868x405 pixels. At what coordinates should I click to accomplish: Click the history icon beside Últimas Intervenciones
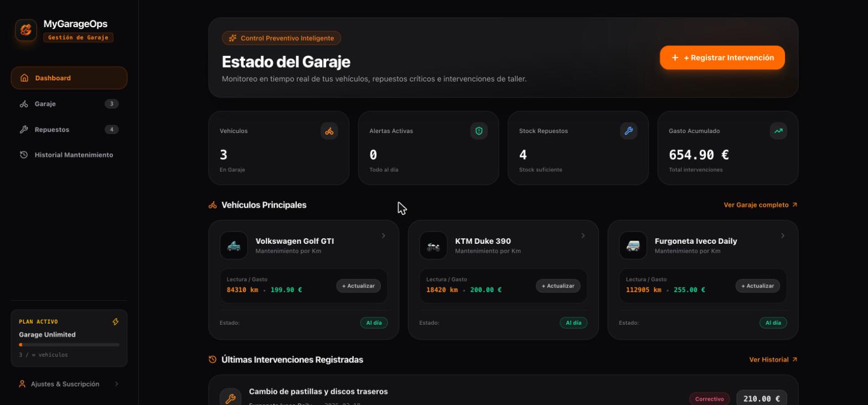click(x=213, y=360)
